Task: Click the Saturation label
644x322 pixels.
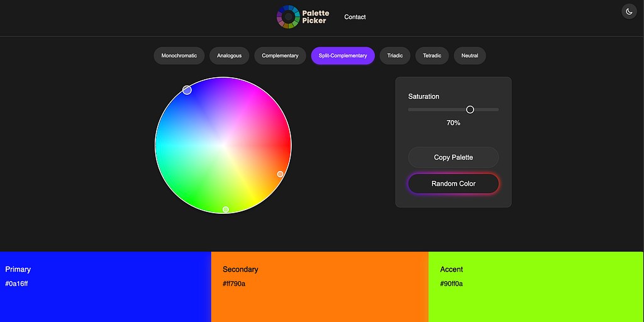Action: pyautogui.click(x=423, y=96)
